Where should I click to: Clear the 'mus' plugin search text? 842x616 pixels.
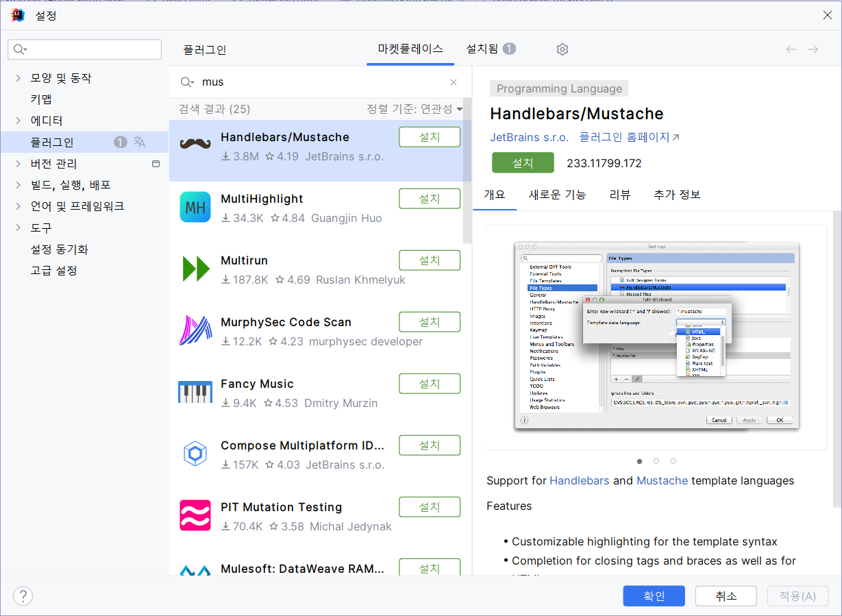point(454,82)
